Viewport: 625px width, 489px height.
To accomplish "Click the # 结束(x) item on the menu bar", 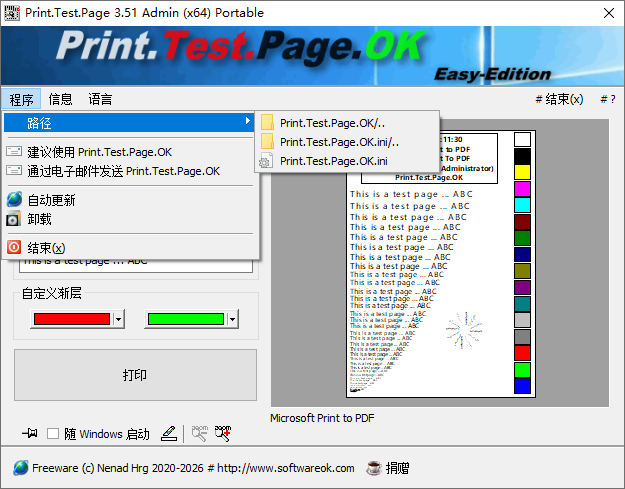I will [559, 99].
